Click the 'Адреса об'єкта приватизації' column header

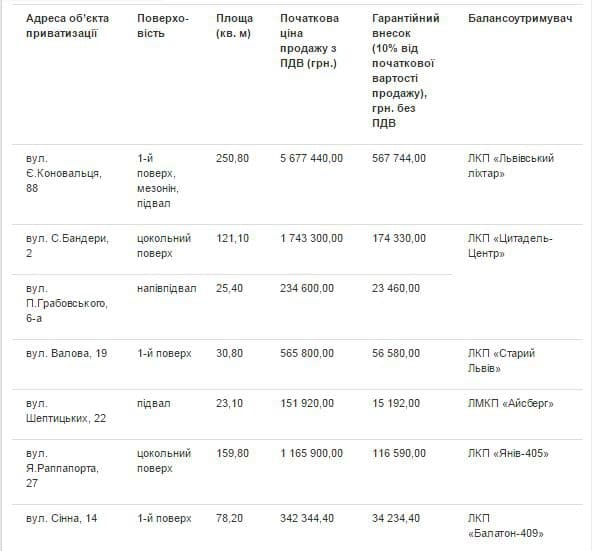coord(67,26)
